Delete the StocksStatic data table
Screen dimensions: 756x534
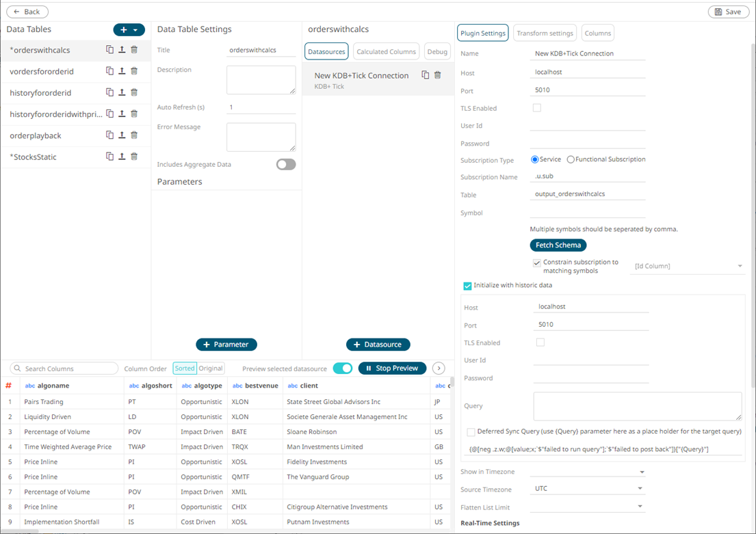click(x=134, y=156)
